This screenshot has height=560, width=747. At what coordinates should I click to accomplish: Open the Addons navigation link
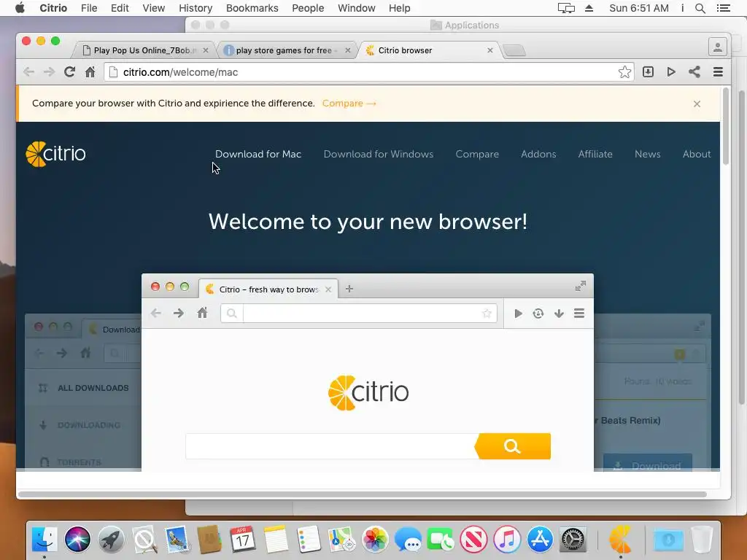(x=538, y=154)
